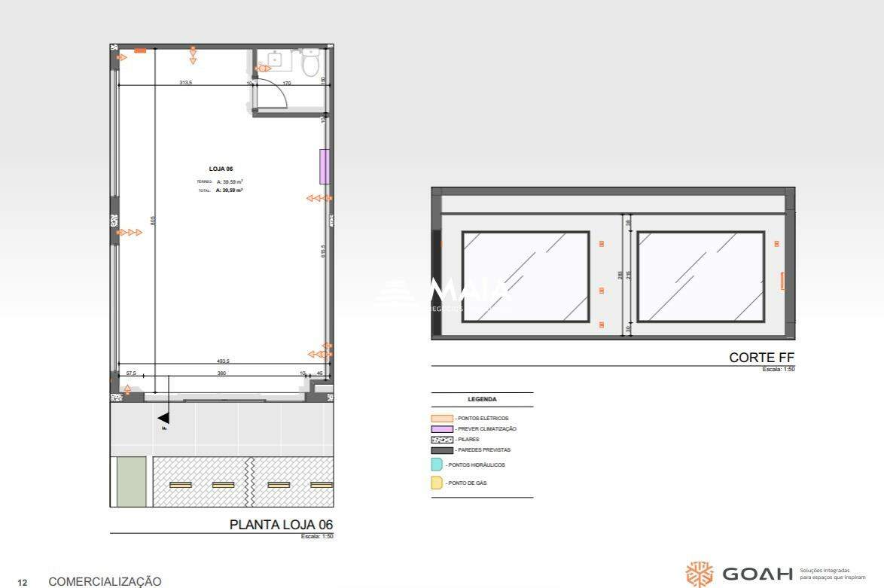Click the CORTE FF title

click(x=762, y=358)
